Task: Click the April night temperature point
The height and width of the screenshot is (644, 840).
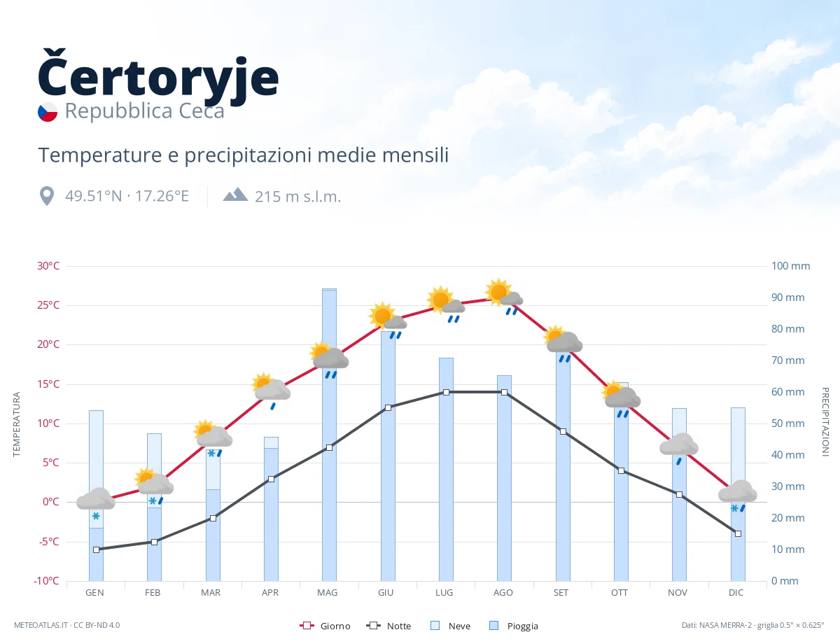Action: 271,479
